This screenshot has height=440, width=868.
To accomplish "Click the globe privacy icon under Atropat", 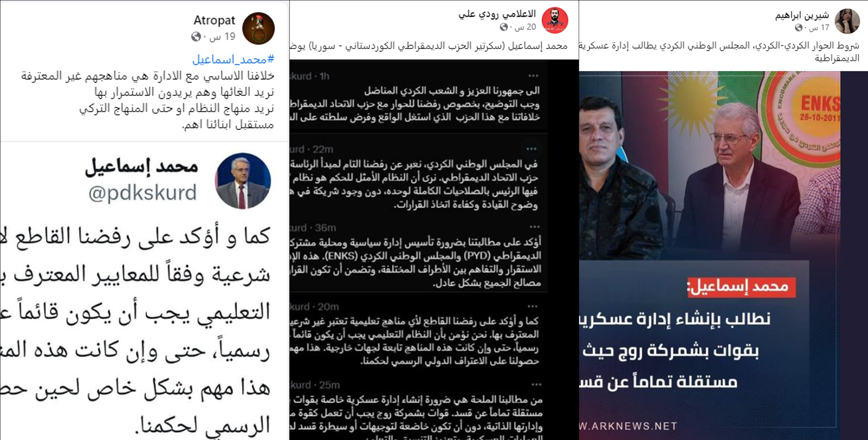I will pyautogui.click(x=196, y=37).
